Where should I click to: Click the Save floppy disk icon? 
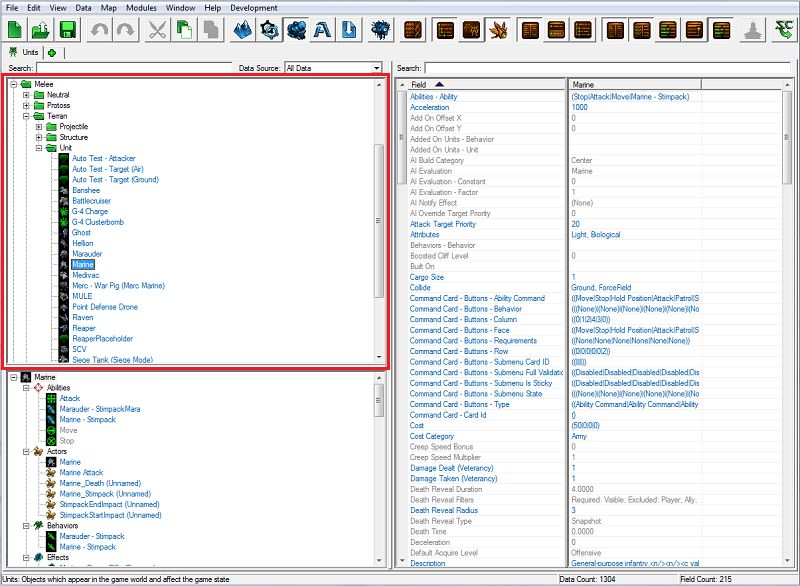(x=68, y=30)
